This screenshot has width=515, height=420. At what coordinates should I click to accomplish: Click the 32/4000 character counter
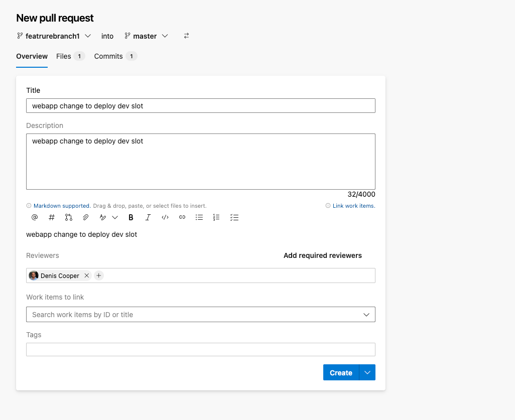(x=361, y=194)
